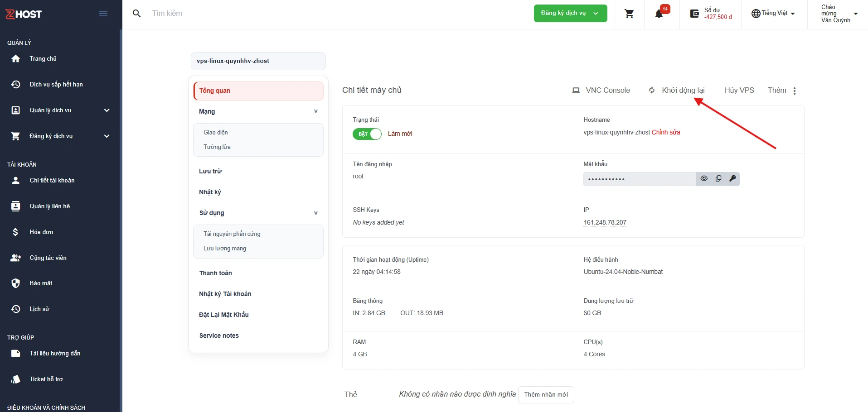Click the No keys added yet text
868x412 pixels.
(378, 222)
